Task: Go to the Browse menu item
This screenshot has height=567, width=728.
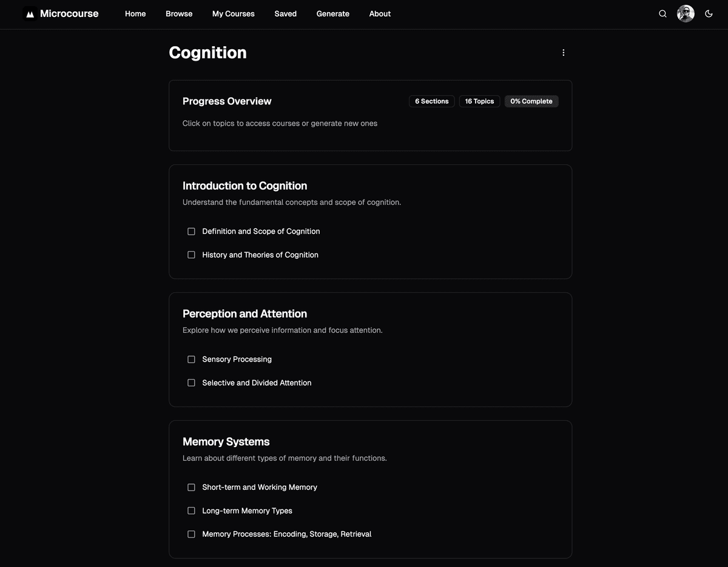Action: point(179,14)
